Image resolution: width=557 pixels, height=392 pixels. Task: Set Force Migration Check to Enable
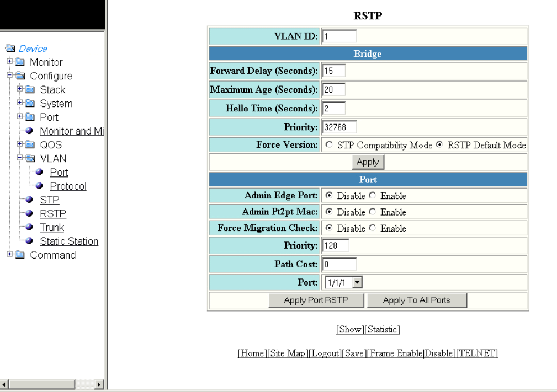click(x=372, y=228)
